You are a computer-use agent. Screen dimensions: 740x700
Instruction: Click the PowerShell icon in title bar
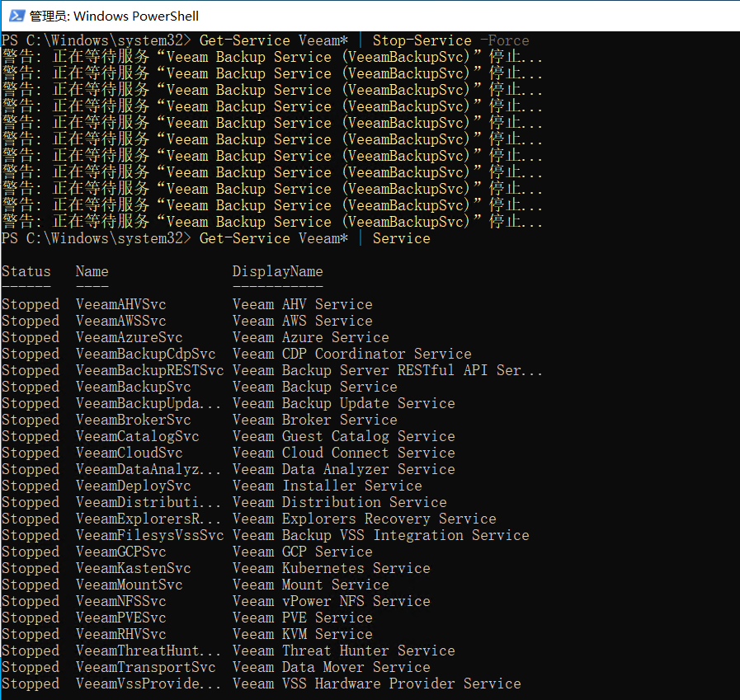[x=16, y=16]
